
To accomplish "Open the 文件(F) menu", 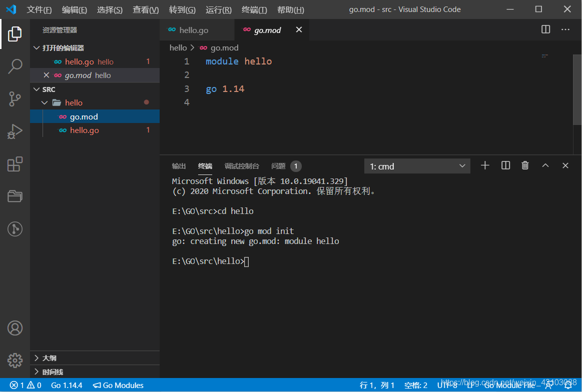I will pos(39,9).
